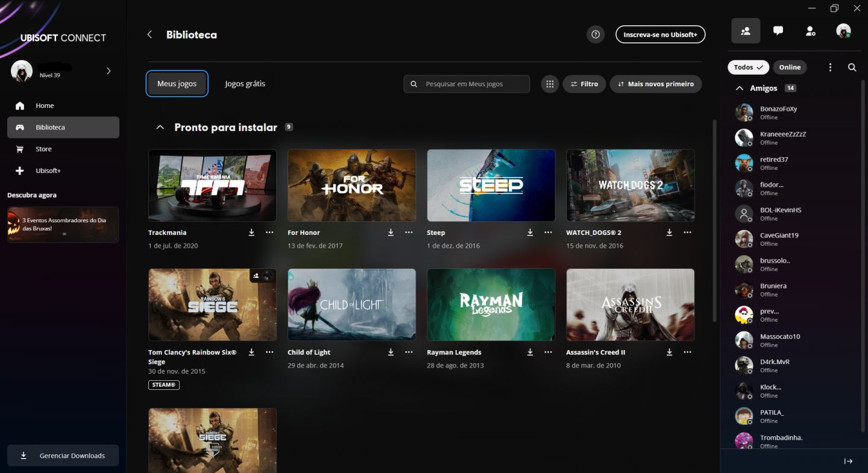
Task: Open the help question mark icon
Action: [596, 34]
